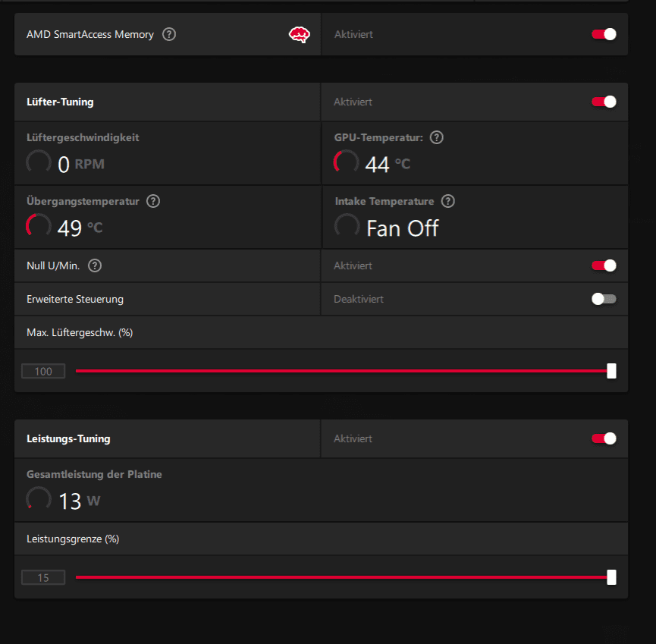Click the Deaktiviert status text
The width and height of the screenshot is (656, 644).
tap(359, 299)
